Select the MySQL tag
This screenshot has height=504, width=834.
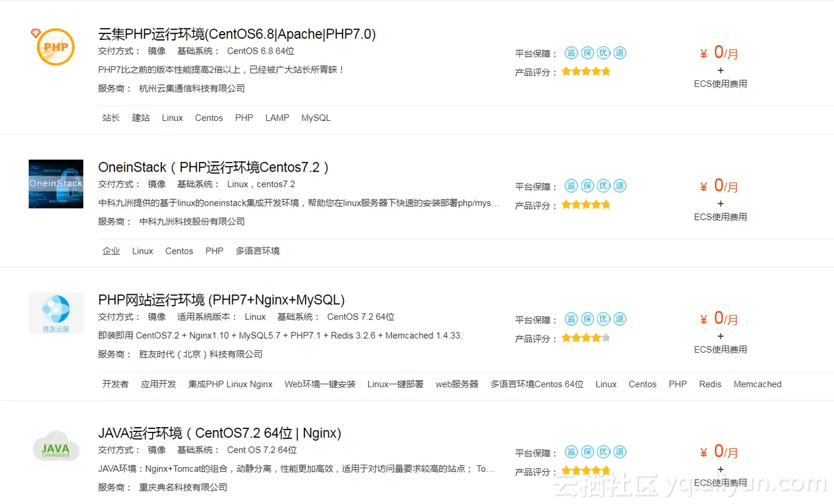click(x=316, y=118)
